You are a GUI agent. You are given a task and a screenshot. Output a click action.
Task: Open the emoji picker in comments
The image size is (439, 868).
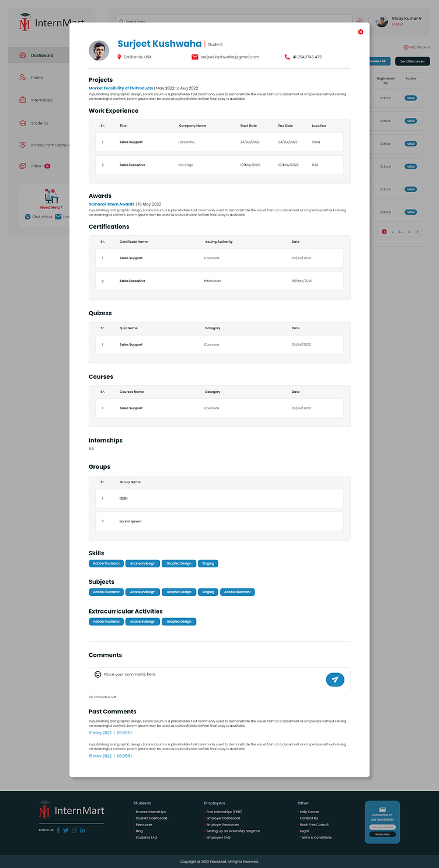click(97, 674)
